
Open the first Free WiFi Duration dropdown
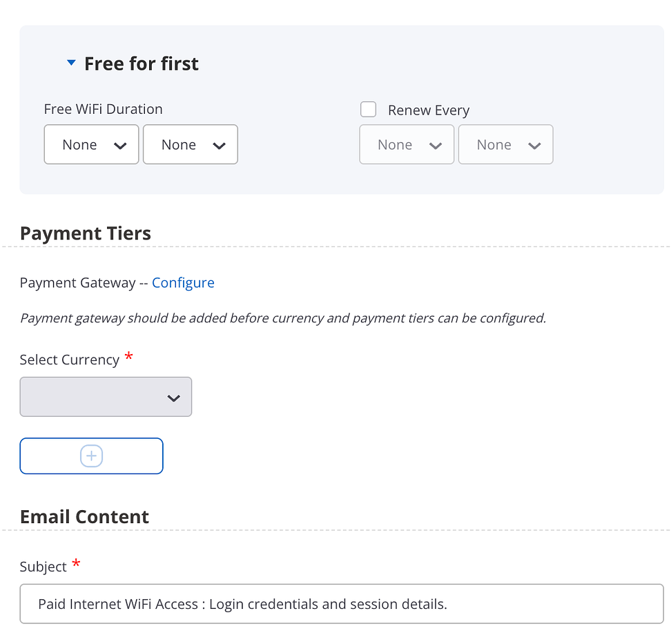(x=92, y=145)
